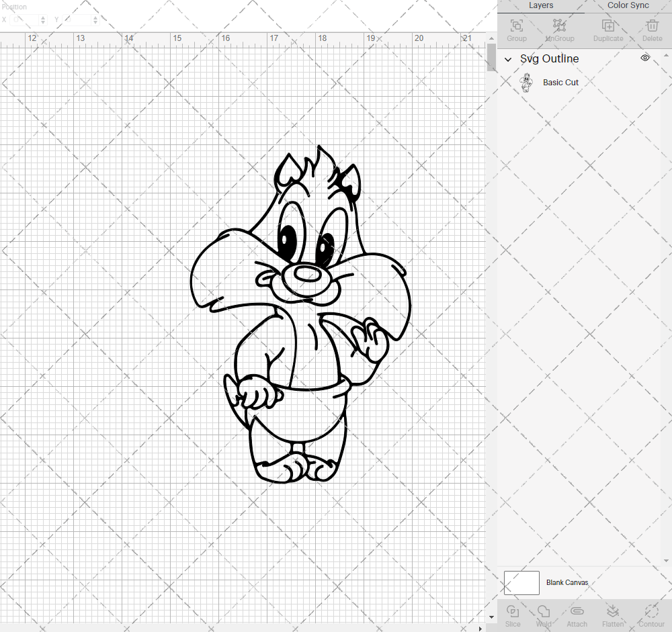Image resolution: width=672 pixels, height=632 pixels.
Task: Switch to the Layers tab
Action: (541, 5)
